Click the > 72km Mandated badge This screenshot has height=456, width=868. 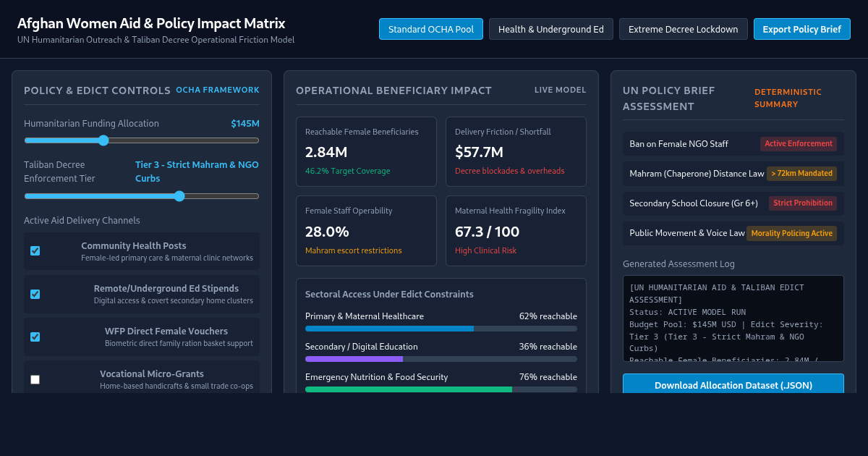click(x=802, y=174)
